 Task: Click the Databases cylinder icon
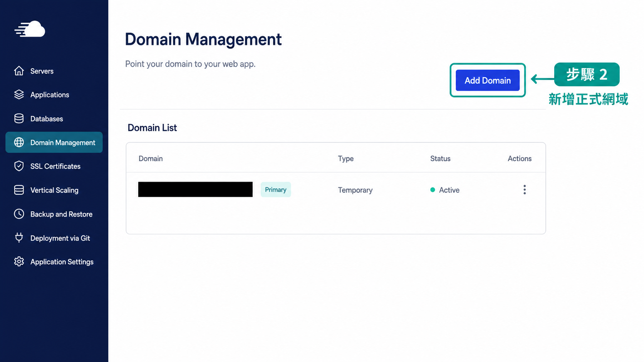19,118
